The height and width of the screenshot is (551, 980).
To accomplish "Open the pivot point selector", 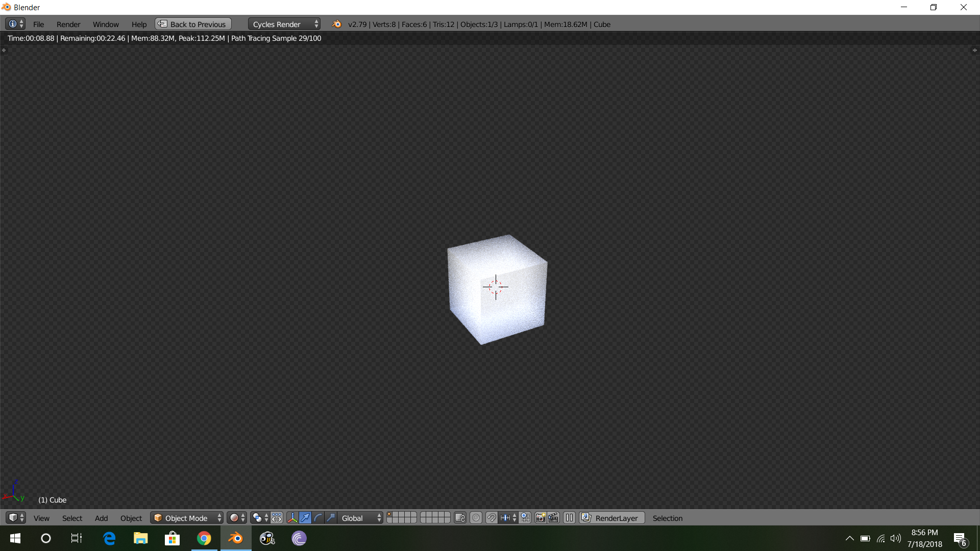I will click(260, 518).
